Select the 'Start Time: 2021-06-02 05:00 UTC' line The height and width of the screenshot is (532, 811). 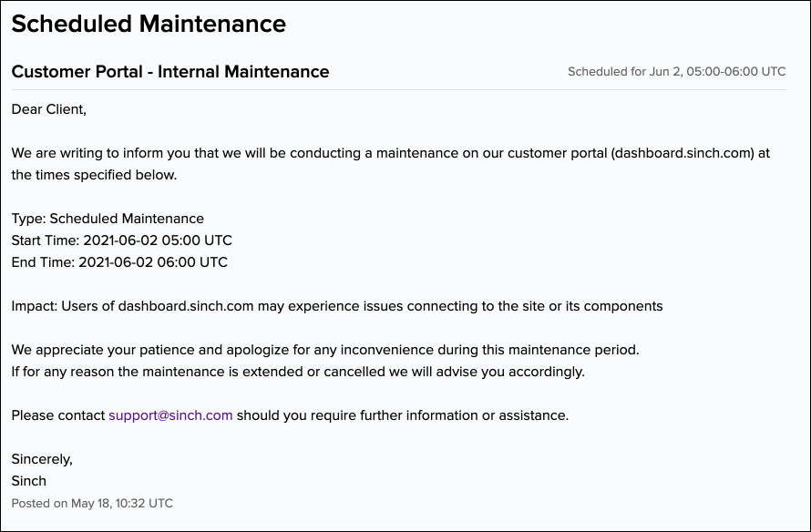click(x=121, y=240)
